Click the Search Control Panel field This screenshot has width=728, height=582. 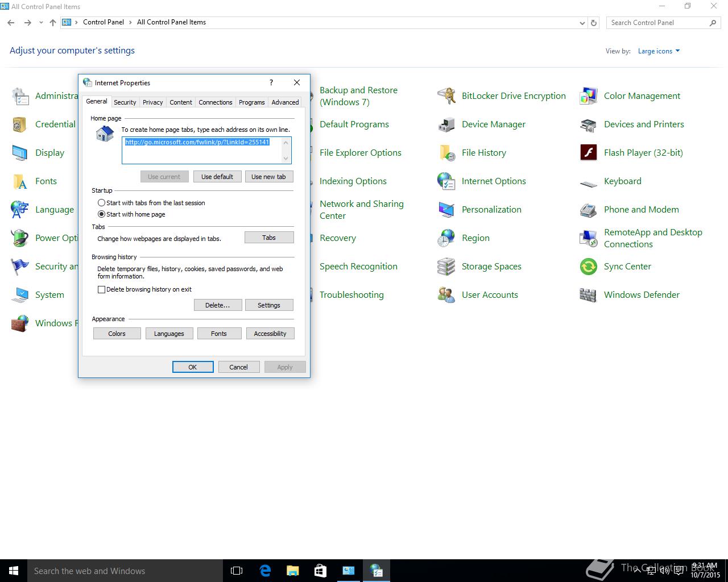663,23
